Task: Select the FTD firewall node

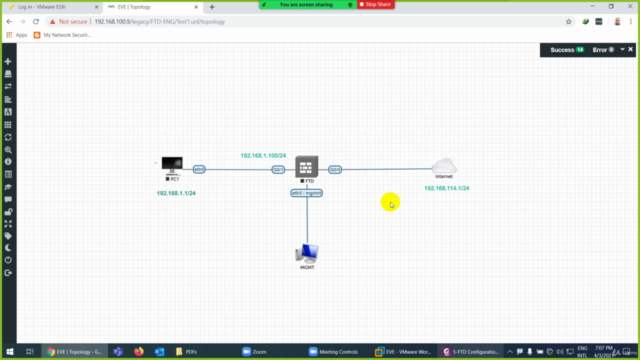Action: click(x=307, y=167)
